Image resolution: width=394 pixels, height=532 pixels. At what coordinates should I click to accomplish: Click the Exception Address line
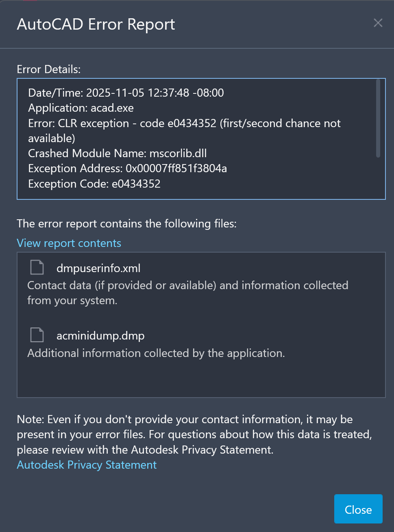point(127,168)
